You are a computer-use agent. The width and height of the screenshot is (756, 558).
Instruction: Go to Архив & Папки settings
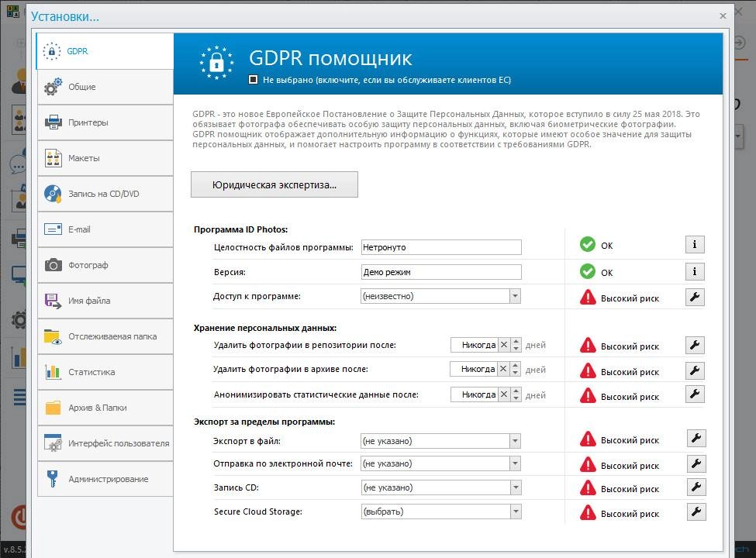pos(105,408)
